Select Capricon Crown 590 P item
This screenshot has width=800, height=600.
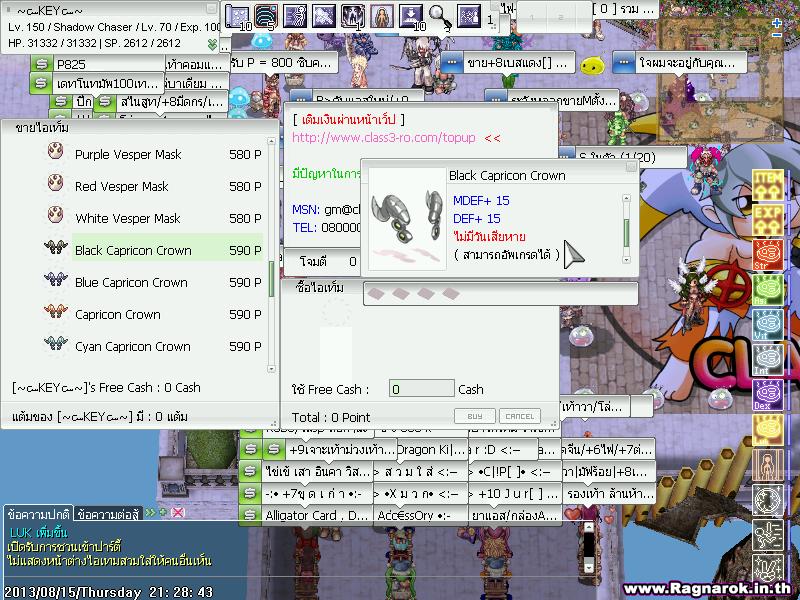(153, 314)
